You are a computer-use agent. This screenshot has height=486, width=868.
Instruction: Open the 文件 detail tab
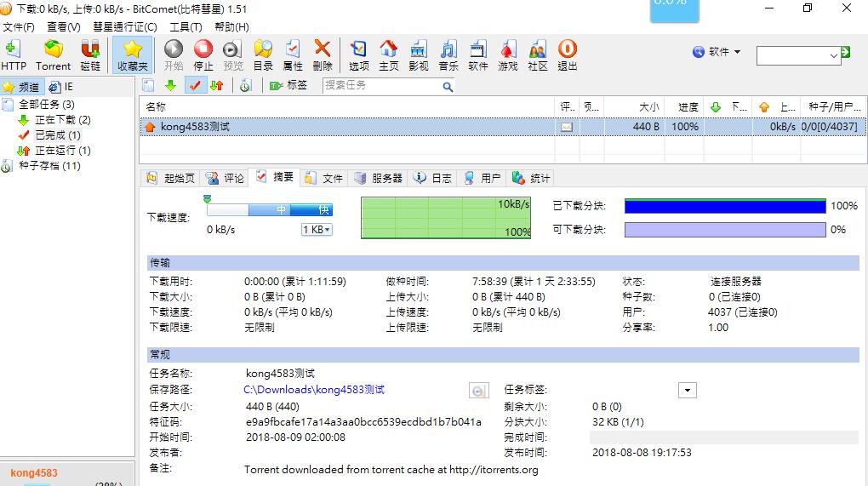[324, 178]
